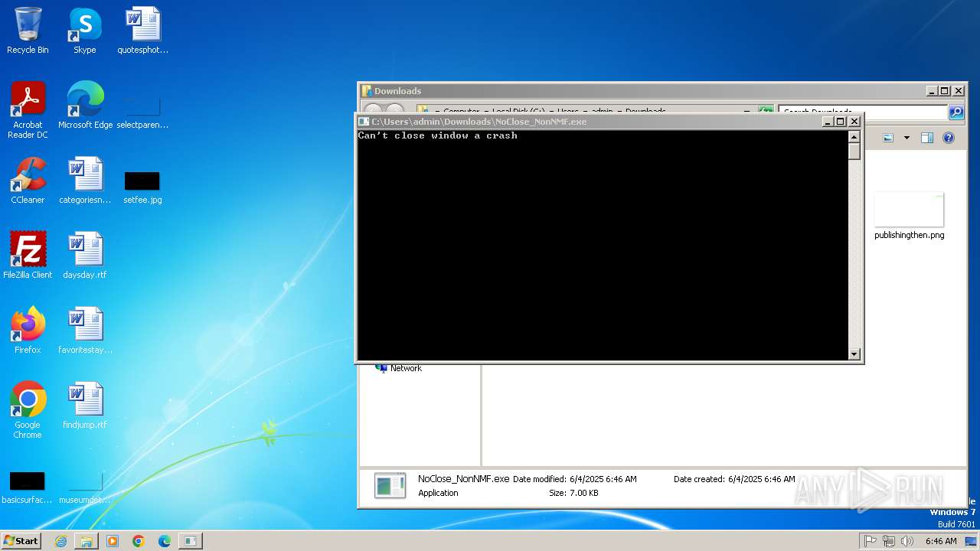
Task: Open Windows Explorer taskbar button
Action: (87, 541)
